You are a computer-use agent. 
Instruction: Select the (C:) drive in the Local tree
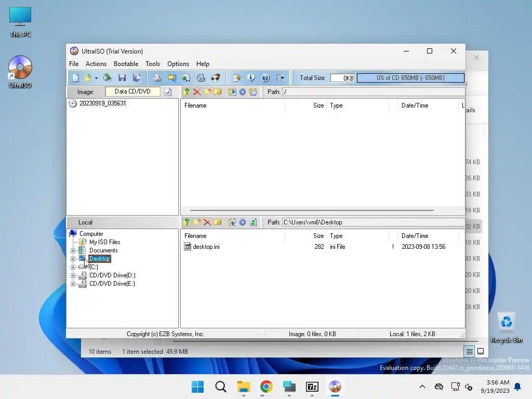pos(94,267)
